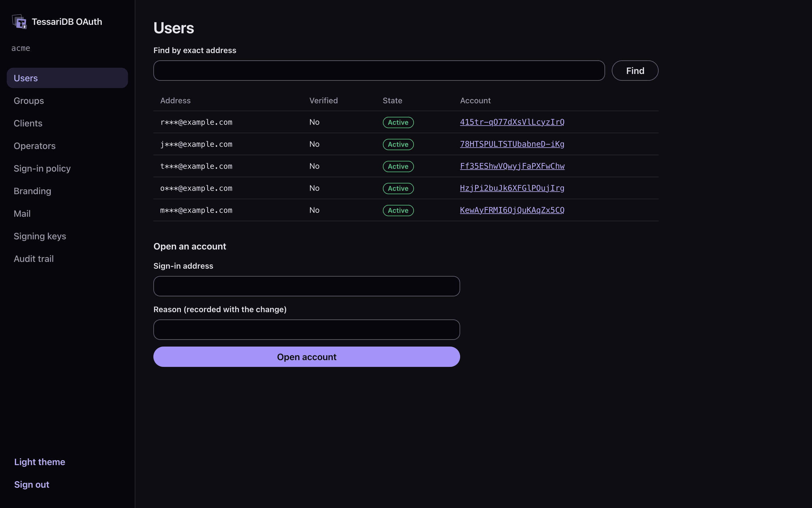The image size is (812, 508).
Task: Click the Open an account heading
Action: pyautogui.click(x=189, y=246)
